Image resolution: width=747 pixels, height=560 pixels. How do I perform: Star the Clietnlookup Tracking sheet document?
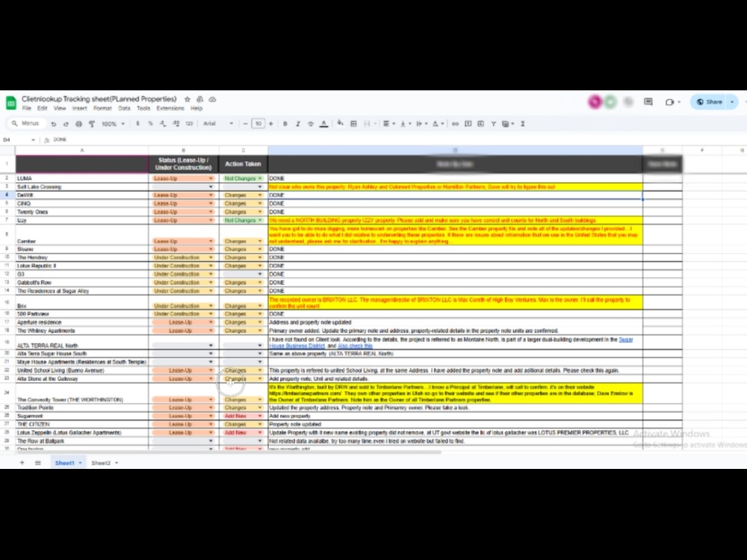coord(187,99)
